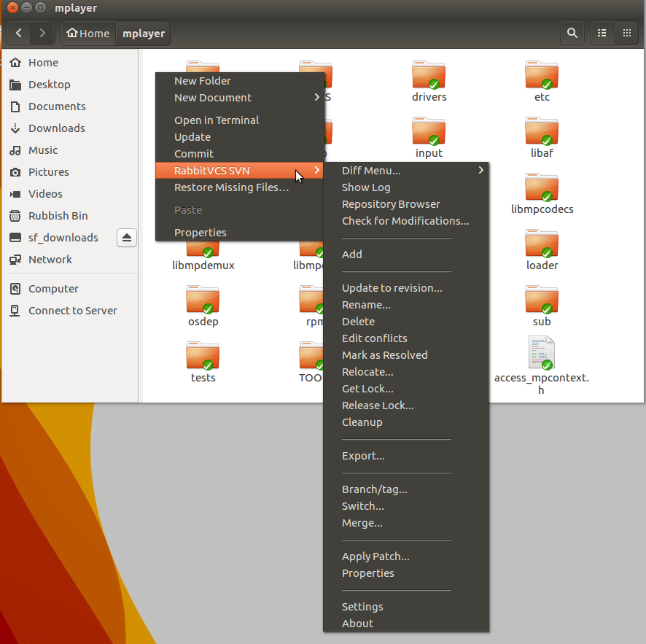Open Computer in the sidebar

click(70, 289)
